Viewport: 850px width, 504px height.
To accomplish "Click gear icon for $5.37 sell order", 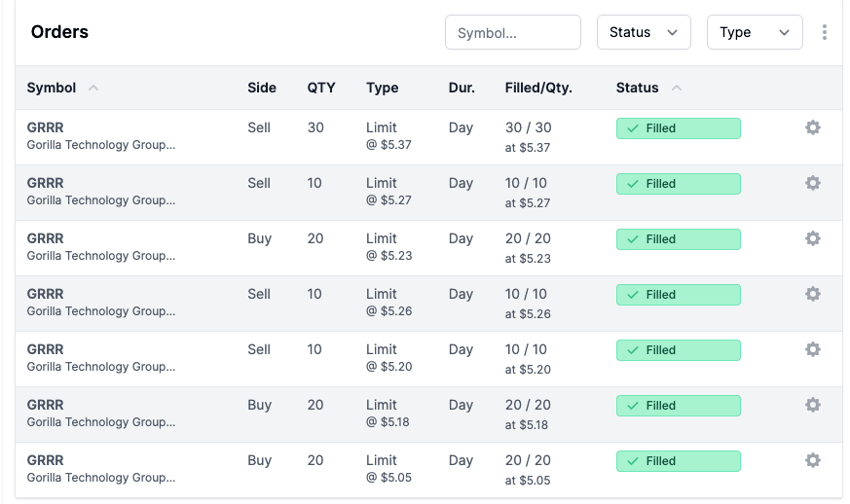I will 813,127.
